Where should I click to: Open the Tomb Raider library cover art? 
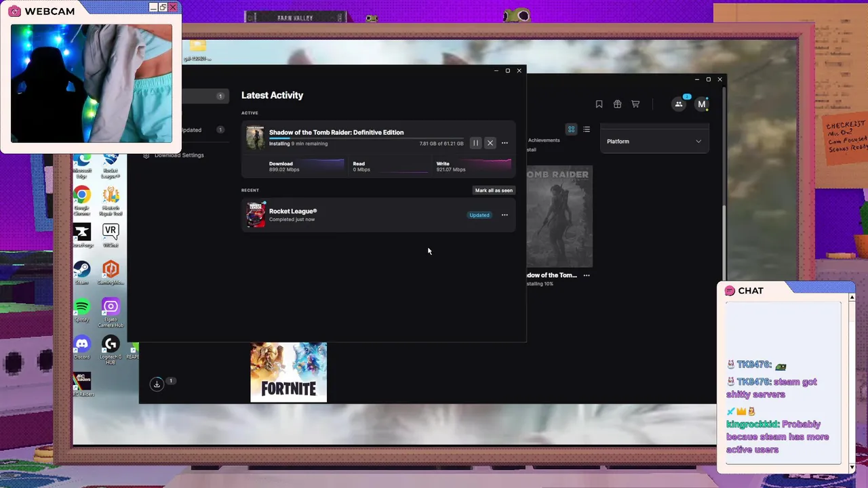(559, 217)
